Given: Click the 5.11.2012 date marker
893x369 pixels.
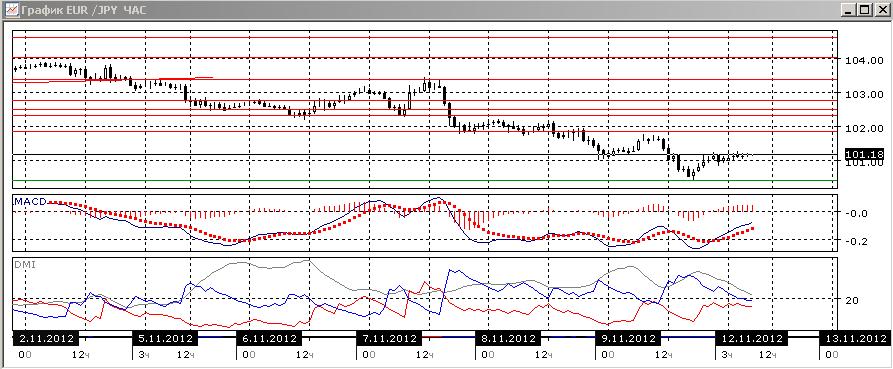Looking at the screenshot, I should click(x=165, y=338).
